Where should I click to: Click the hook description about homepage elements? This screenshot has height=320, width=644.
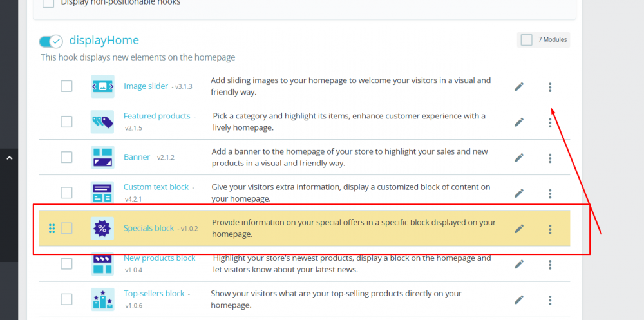click(138, 57)
